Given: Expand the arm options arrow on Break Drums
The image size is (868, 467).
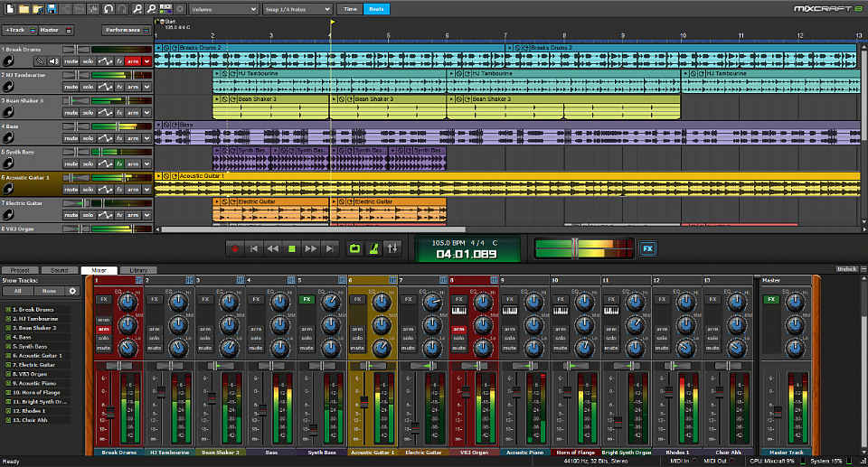Looking at the screenshot, I should [146, 61].
